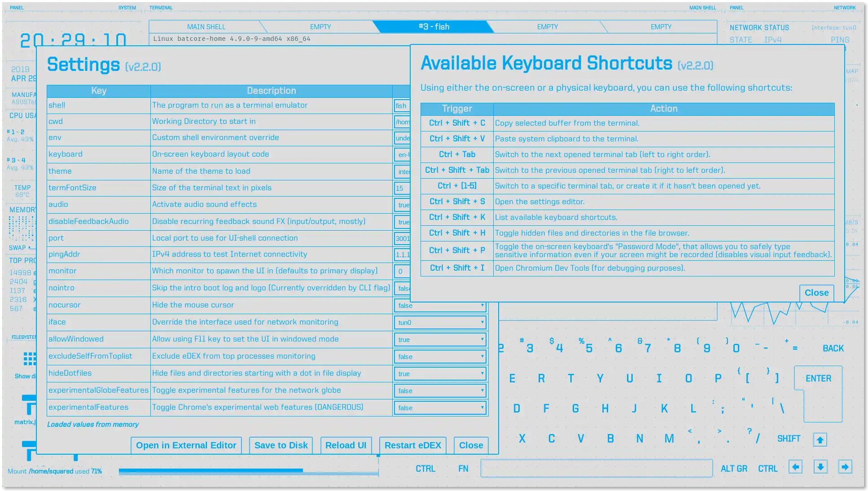Expand the experimentalFeatures dropdown
Viewport: 868px width, 491px height.
point(440,408)
